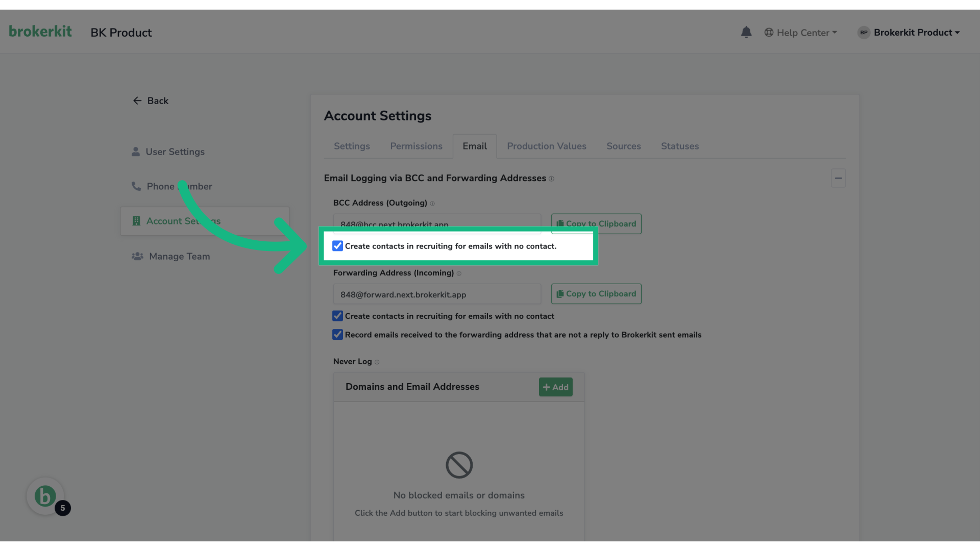The image size is (980, 551).
Task: Open Phone Number in sidebar
Action: coord(171,187)
